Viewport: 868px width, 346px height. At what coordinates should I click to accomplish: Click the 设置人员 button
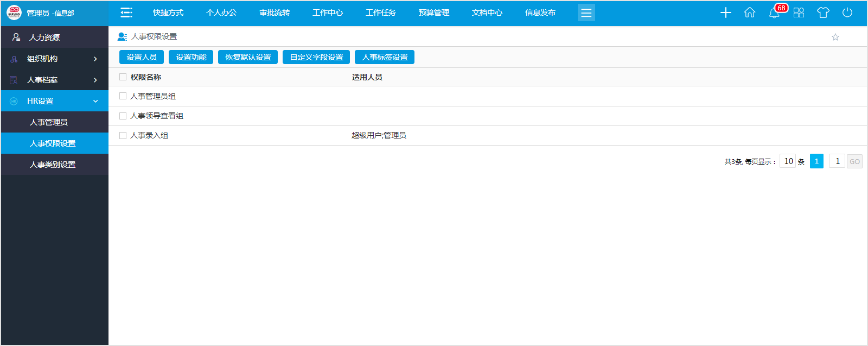(x=142, y=57)
